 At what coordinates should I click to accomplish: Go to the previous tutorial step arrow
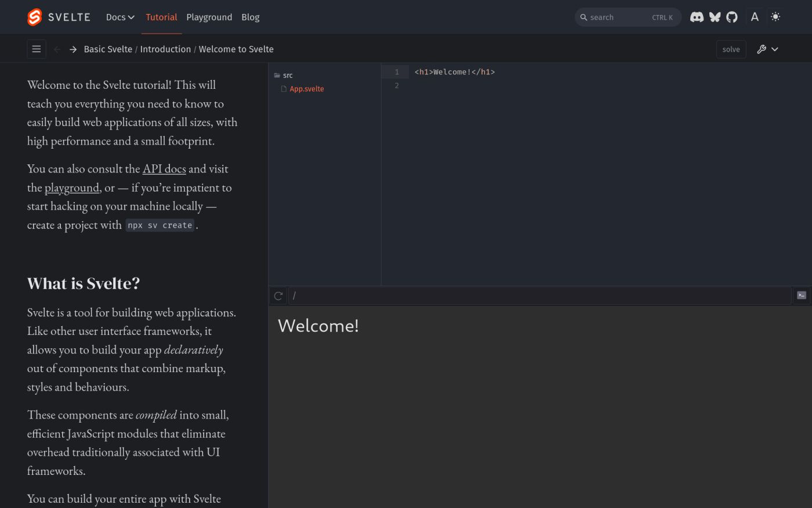pos(57,49)
